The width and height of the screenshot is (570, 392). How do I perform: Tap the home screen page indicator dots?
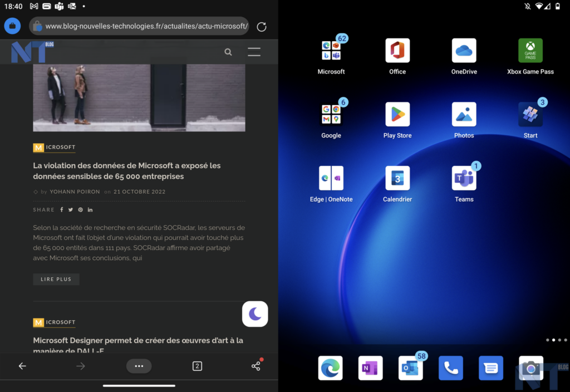click(x=556, y=340)
